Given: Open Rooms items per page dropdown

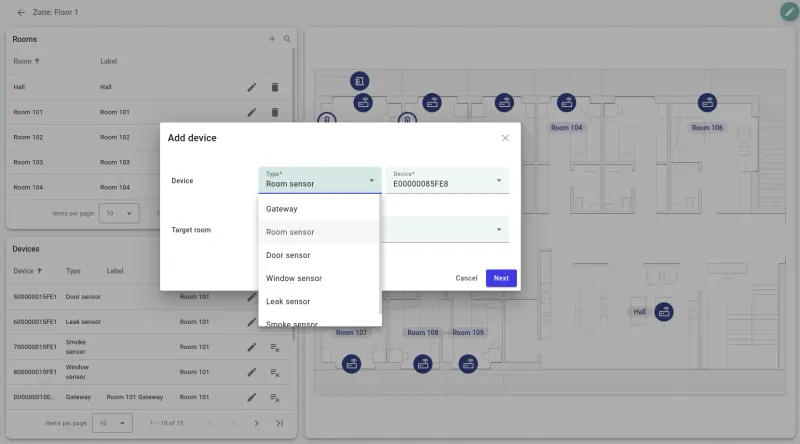Looking at the screenshot, I should (x=119, y=213).
